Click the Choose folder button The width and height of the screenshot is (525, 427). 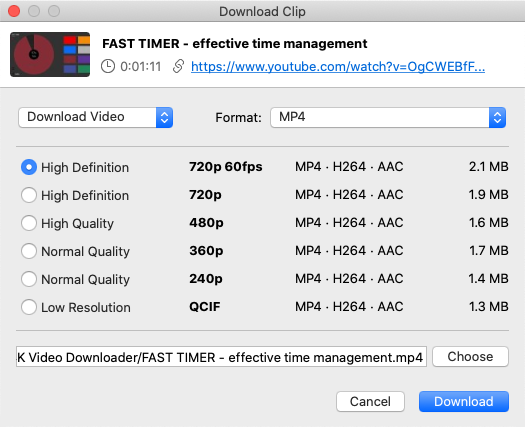470,357
